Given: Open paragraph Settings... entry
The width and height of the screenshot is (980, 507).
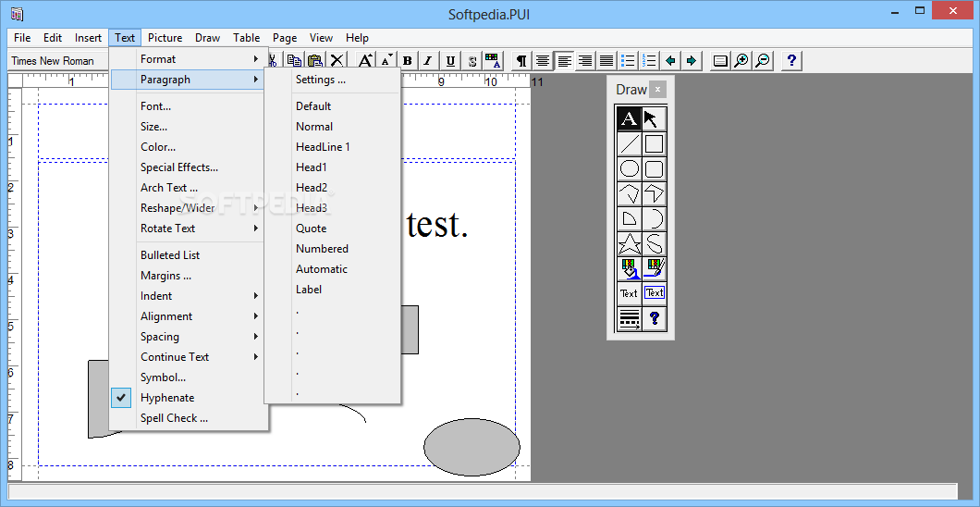Looking at the screenshot, I should coord(321,80).
